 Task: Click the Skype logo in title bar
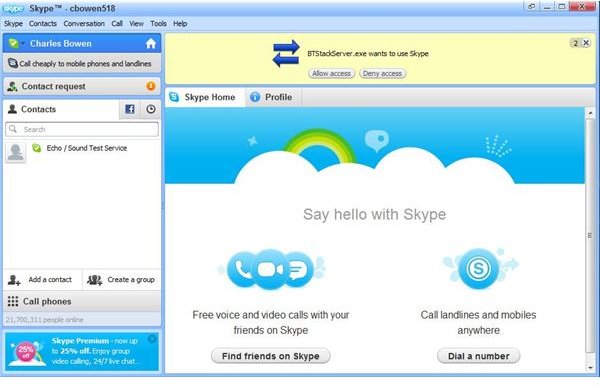13,8
